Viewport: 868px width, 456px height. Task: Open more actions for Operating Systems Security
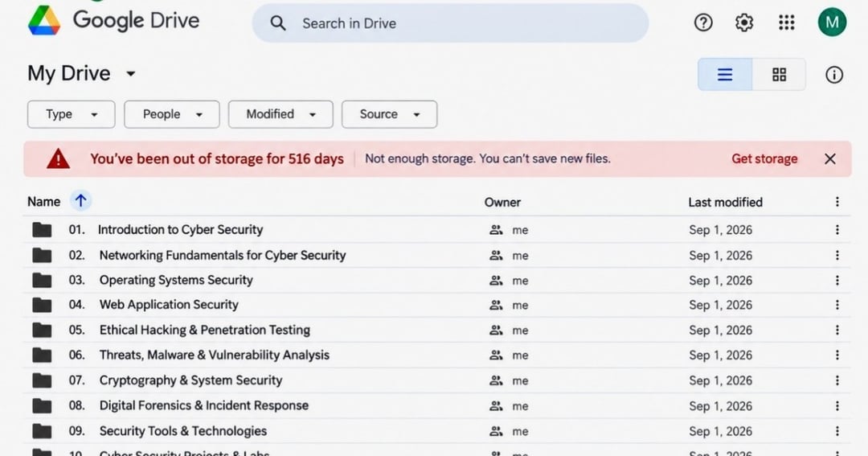click(x=837, y=281)
